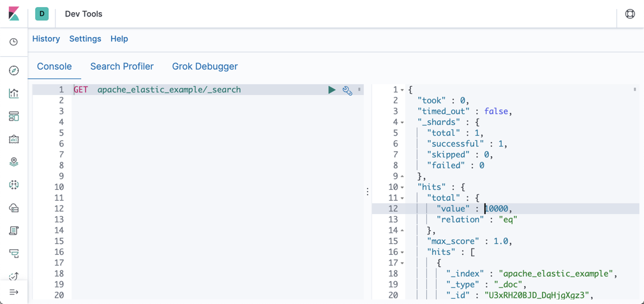The width and height of the screenshot is (644, 304).
Task: Open Console Settings link
Action: [x=85, y=39]
